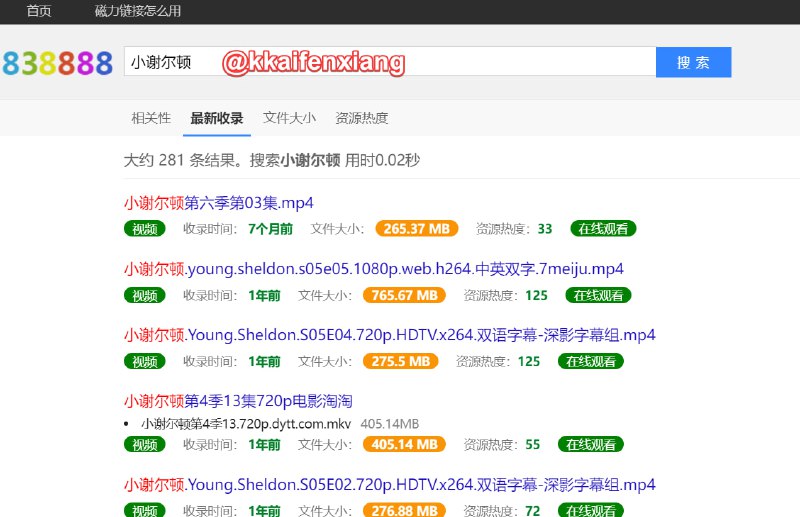The image size is (800, 517).
Task: Sort results by 资源热度 tab
Action: 362,118
